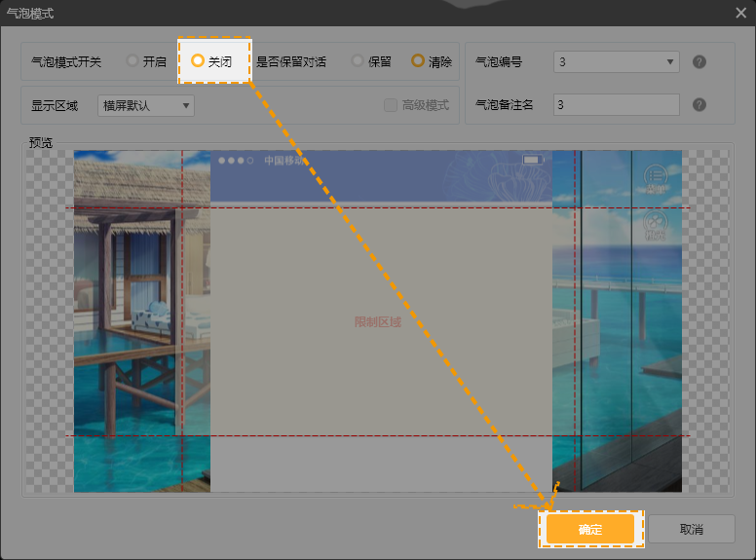Expand the 气泡编号 dropdown
Viewport: 756px width, 560px height.
[x=616, y=62]
